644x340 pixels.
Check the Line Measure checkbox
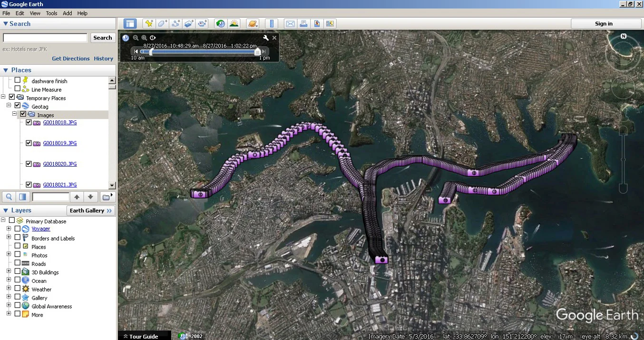click(x=18, y=89)
